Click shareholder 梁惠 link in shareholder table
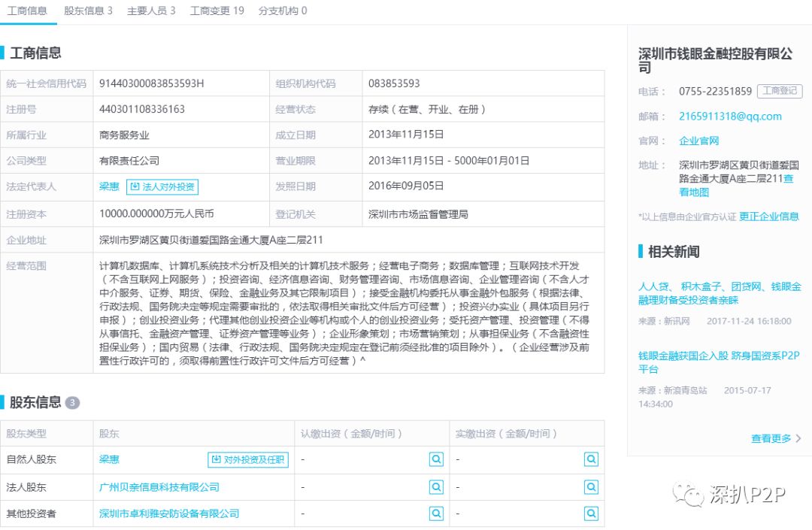 click(x=109, y=459)
